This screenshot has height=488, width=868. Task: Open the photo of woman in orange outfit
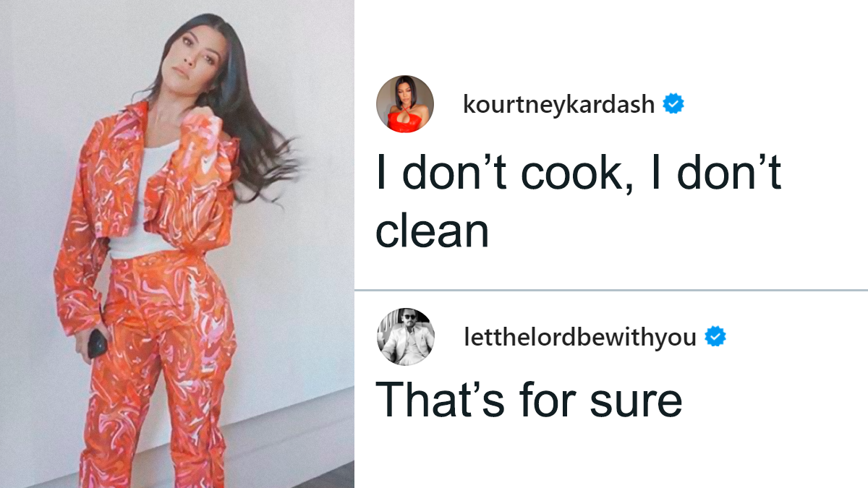(x=177, y=244)
